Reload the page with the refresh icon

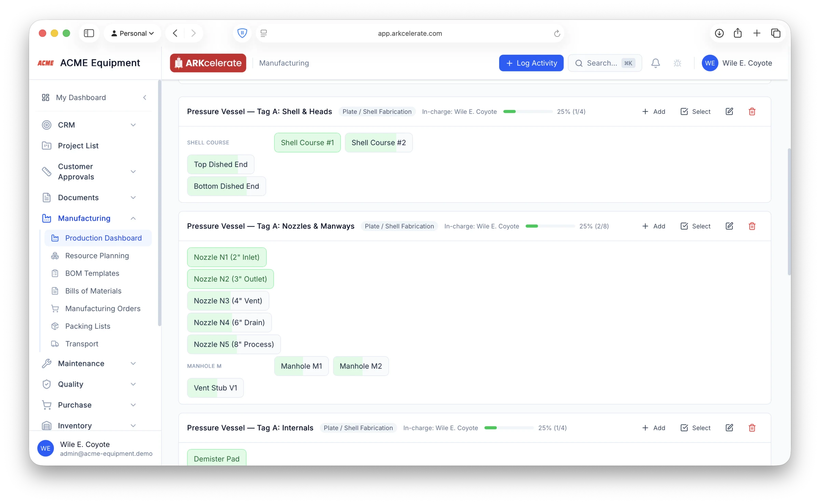(557, 33)
